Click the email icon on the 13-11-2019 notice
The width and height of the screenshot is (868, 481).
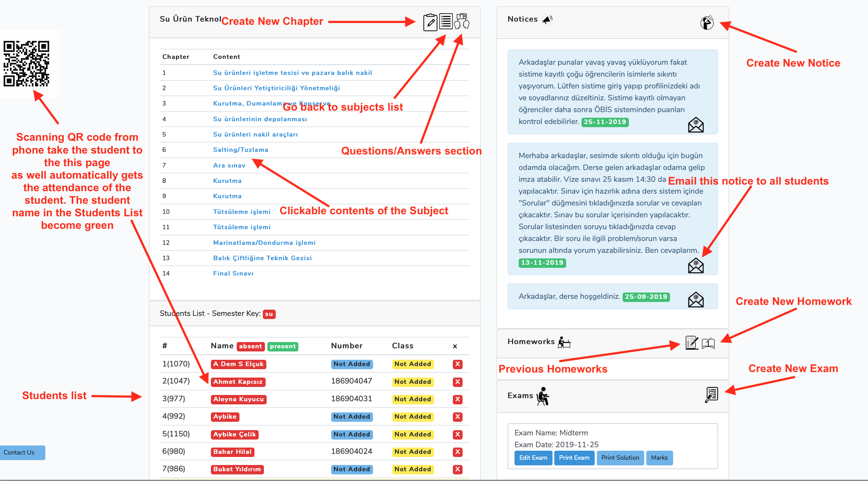tap(695, 266)
